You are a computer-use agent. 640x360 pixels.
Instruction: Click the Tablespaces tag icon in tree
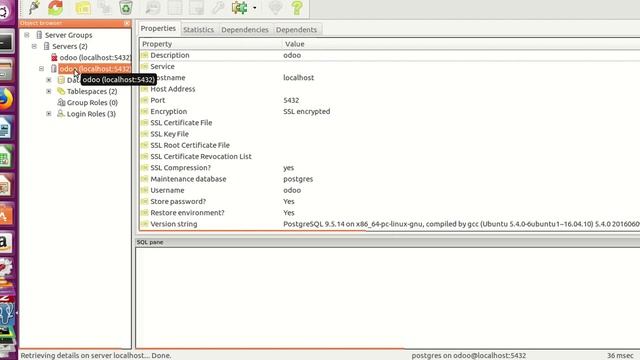(x=61, y=91)
